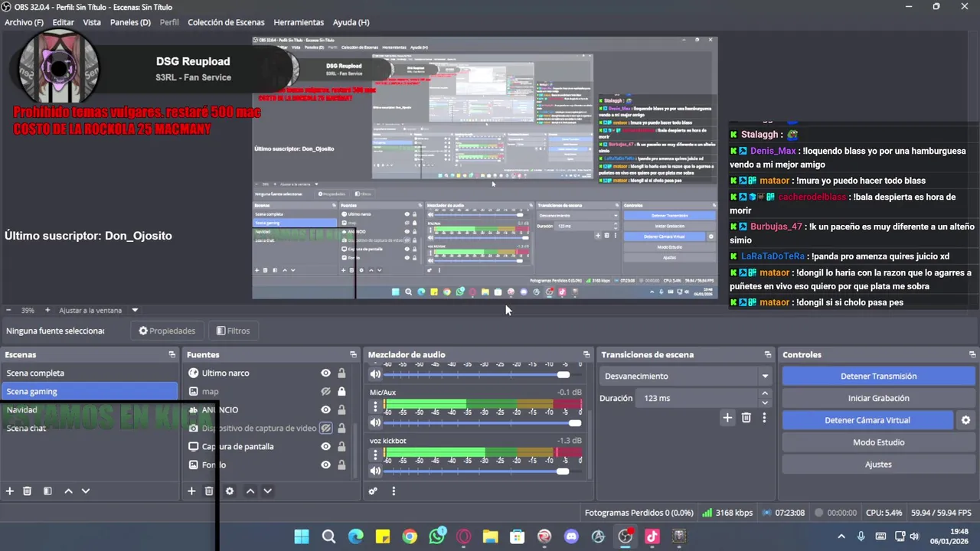Open source properties gear in Fuentes toolbar
This screenshot has width=980, height=551.
click(230, 491)
